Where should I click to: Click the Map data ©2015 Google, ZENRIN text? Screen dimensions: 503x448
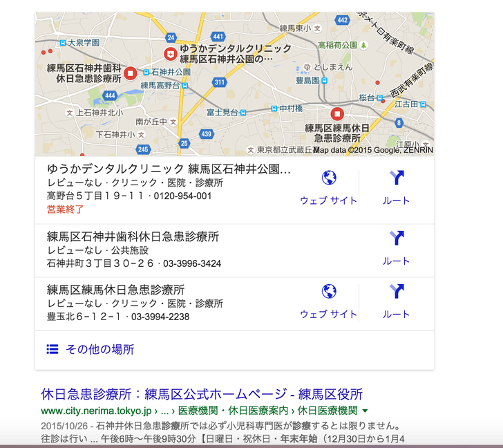[373, 150]
